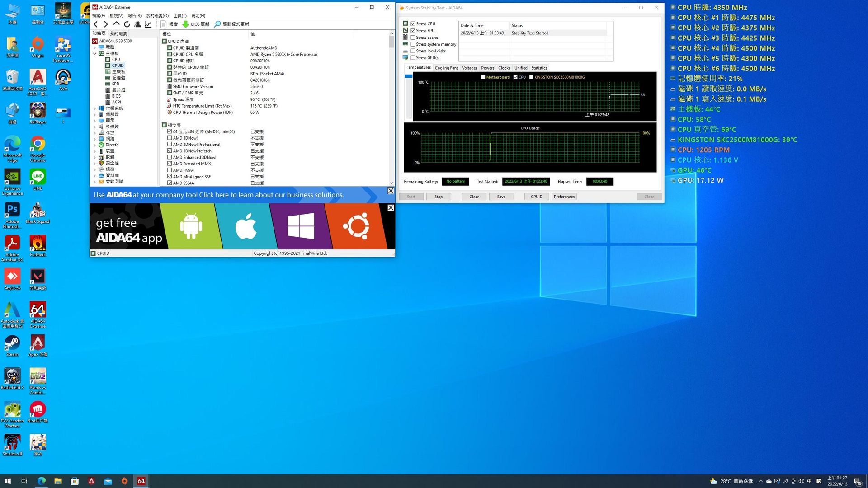Image resolution: width=868 pixels, height=488 pixels.
Task: Click the green BIOS update arrow icon
Action: (185, 24)
